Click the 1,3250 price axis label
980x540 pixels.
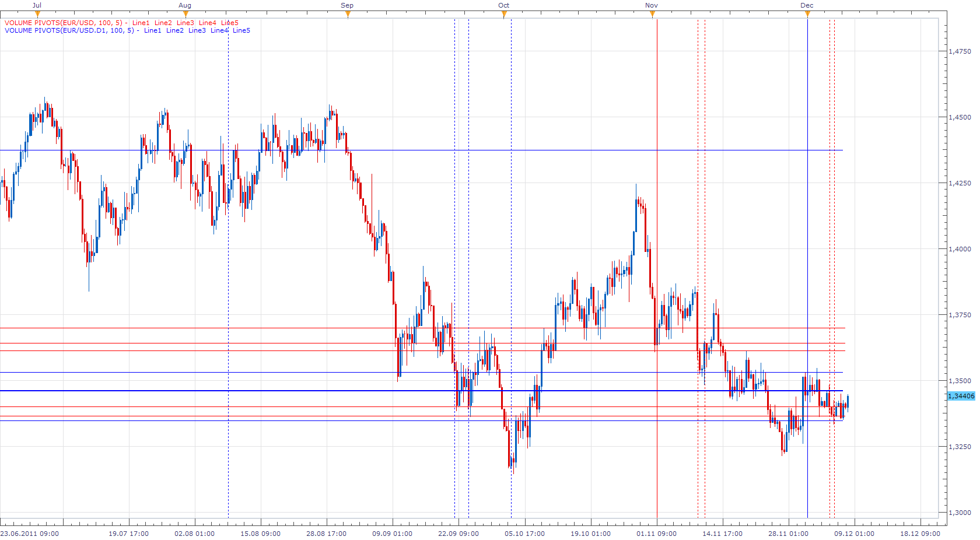point(960,447)
